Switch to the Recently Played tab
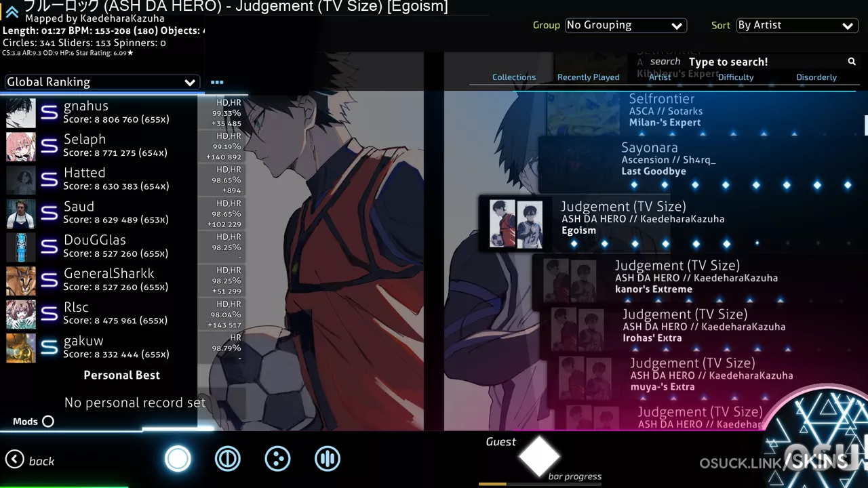868x488 pixels. tap(589, 77)
